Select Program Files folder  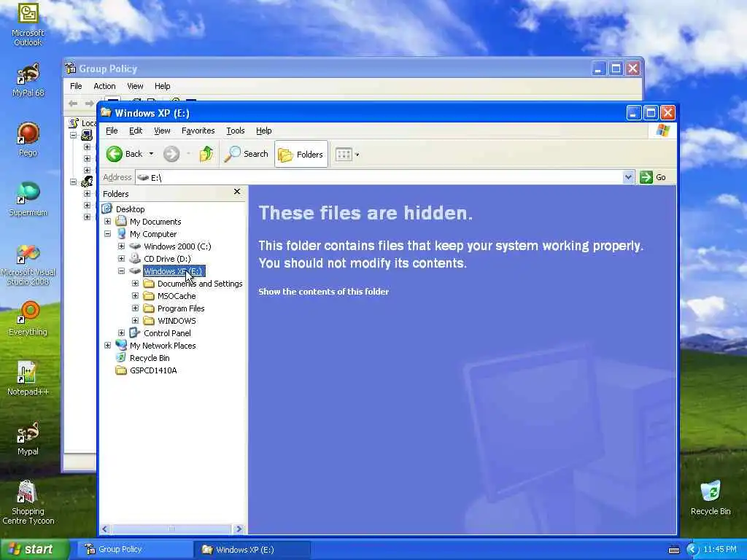[181, 308]
